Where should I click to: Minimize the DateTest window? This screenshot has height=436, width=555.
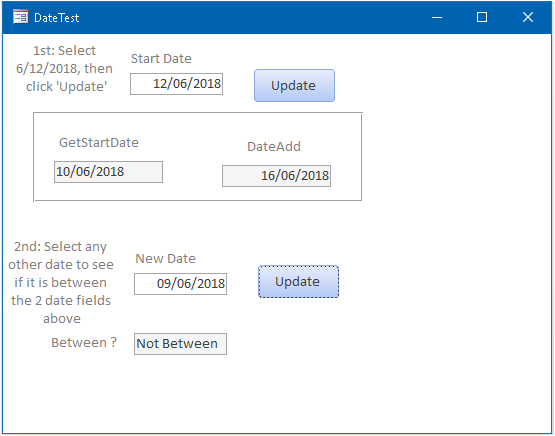437,17
